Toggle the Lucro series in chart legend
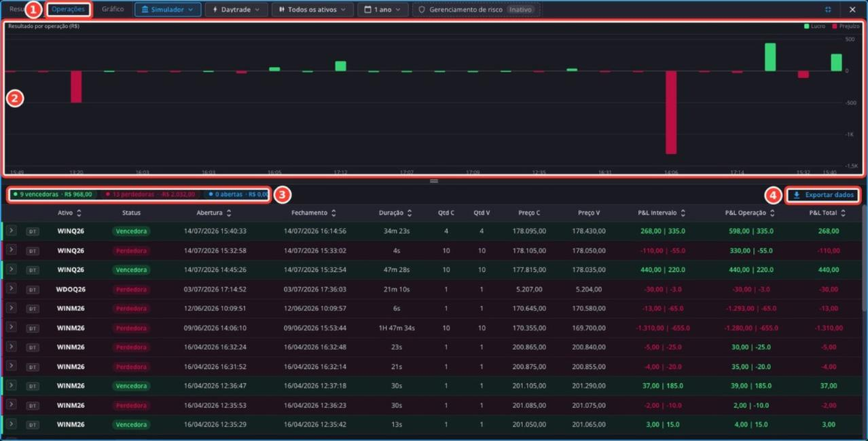This screenshot has height=441, width=868. (815, 26)
